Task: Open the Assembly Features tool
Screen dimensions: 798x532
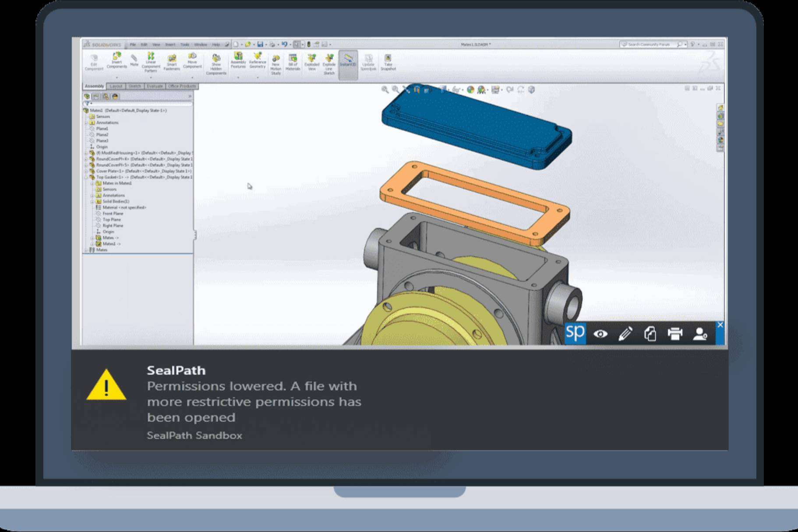Action: (x=238, y=60)
